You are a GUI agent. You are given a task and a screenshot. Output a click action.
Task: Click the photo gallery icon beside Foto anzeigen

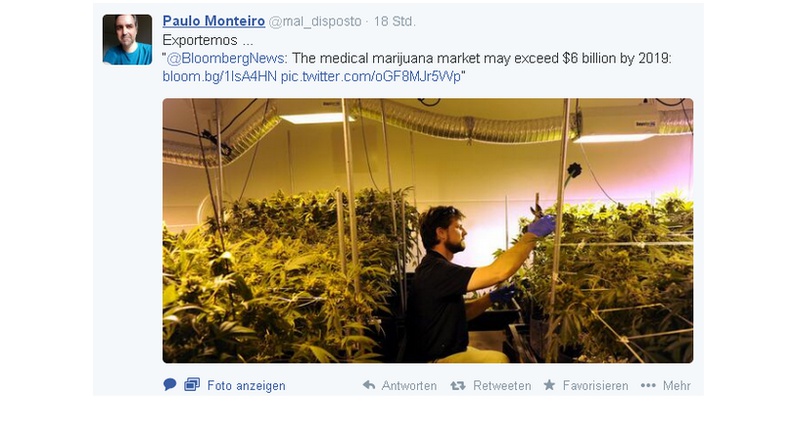(x=192, y=384)
